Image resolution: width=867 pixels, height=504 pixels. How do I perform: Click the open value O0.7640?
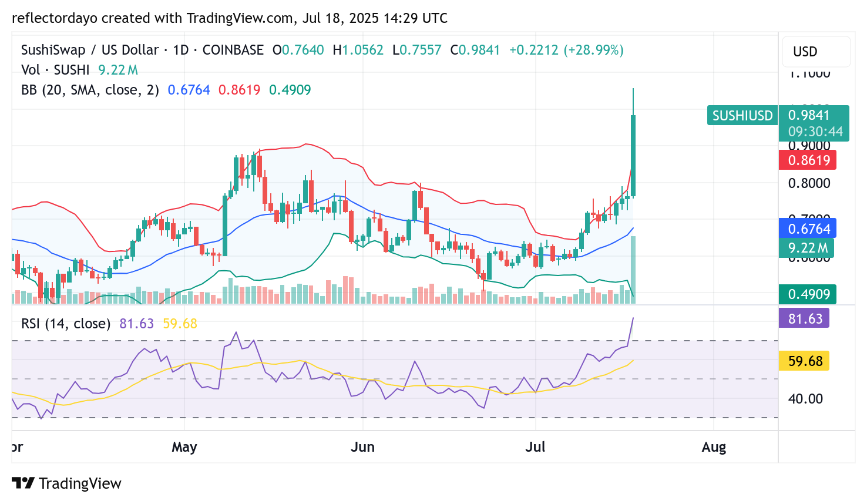pos(298,50)
